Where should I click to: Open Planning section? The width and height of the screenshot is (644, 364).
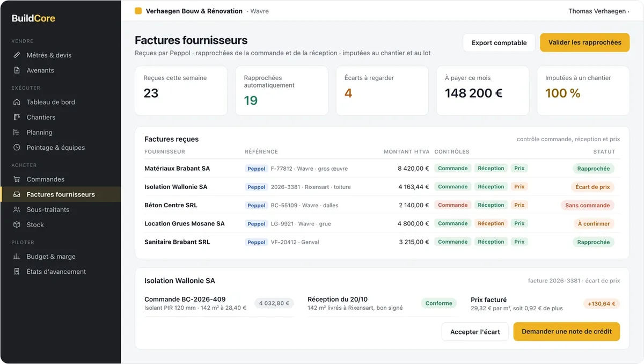(x=60, y=132)
